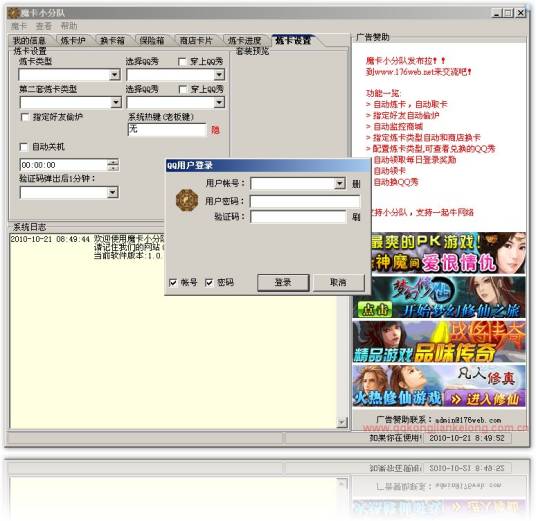Viewport: 536px width, 521px height.
Task: Click the QQ用户登录 dialog title bar
Action: pos(268,165)
